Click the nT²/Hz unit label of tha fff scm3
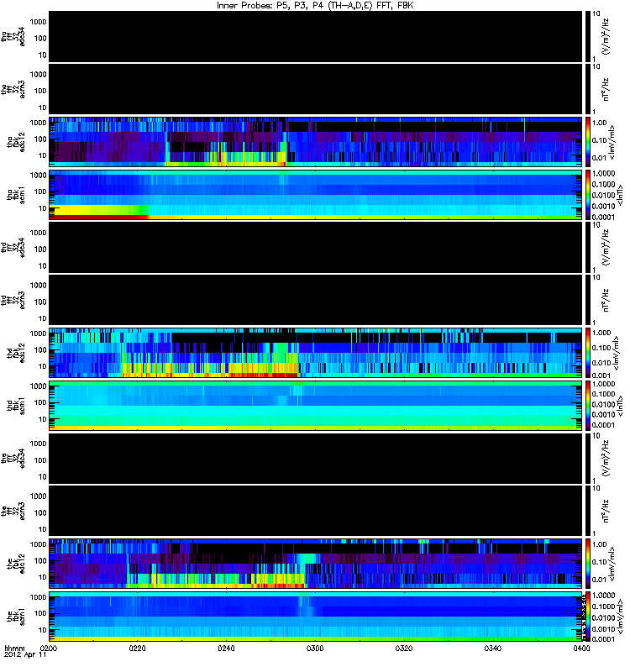Screen dimensions: 630x672 (606, 89)
